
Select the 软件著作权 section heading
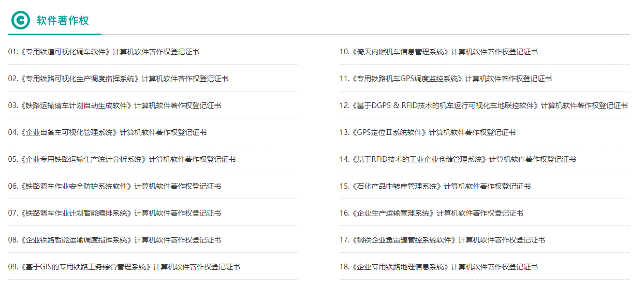[x=63, y=20]
